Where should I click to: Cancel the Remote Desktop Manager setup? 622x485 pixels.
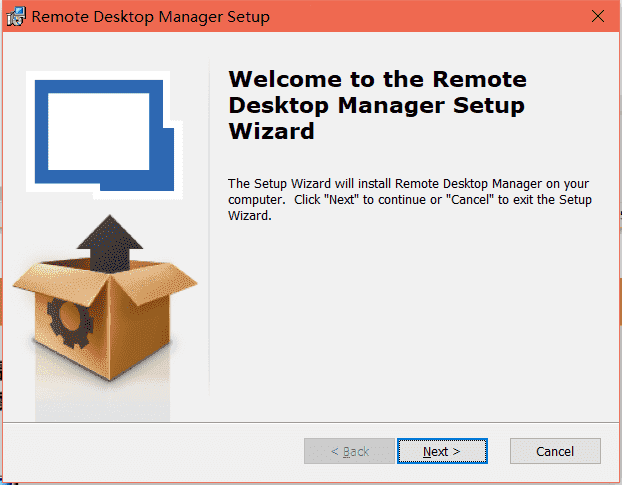pos(555,451)
